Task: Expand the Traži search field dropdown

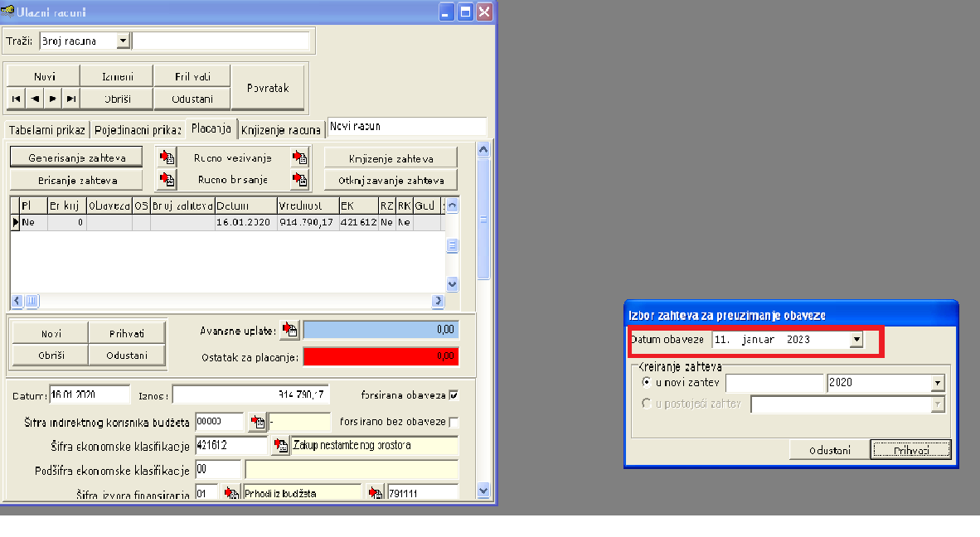Action: click(123, 41)
